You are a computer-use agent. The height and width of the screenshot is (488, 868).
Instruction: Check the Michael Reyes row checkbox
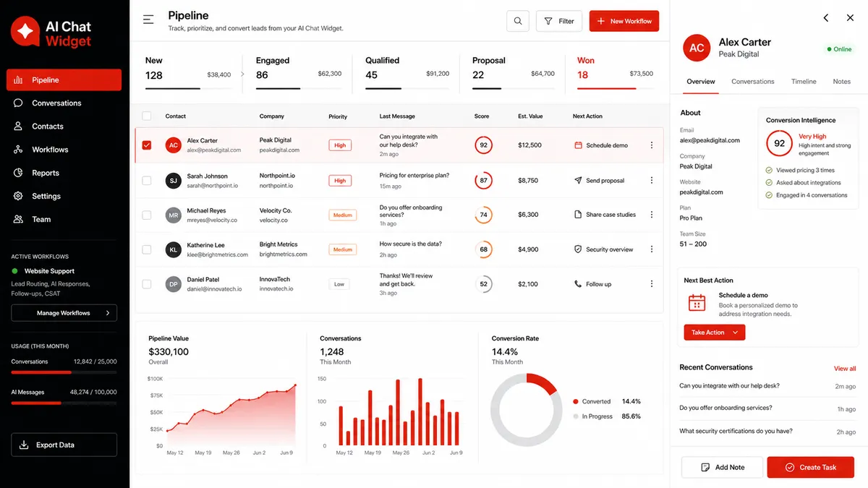coord(147,215)
